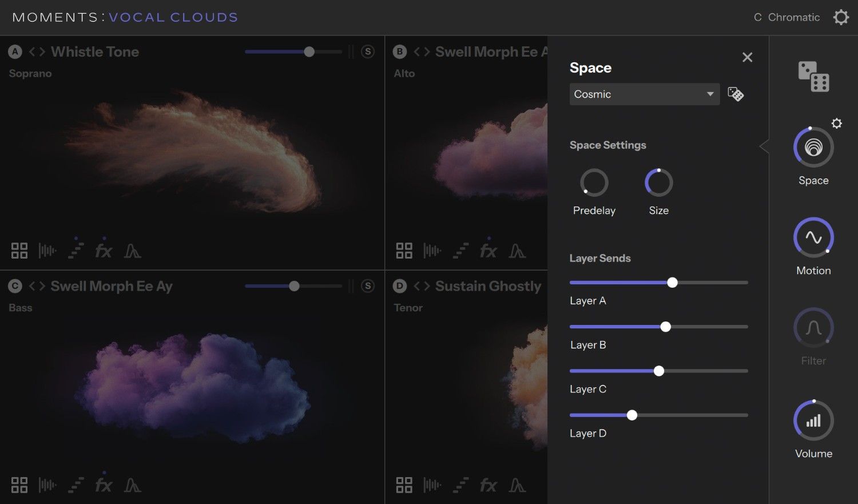858x504 pixels.
Task: Click the next-preset arrow on Whistle Tone
Action: (x=42, y=51)
